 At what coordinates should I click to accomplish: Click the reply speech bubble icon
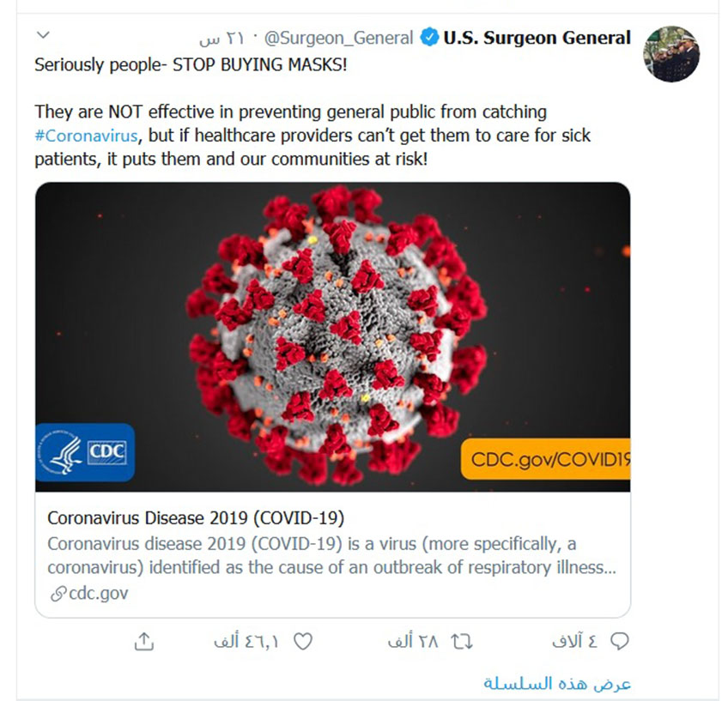pos(619,641)
